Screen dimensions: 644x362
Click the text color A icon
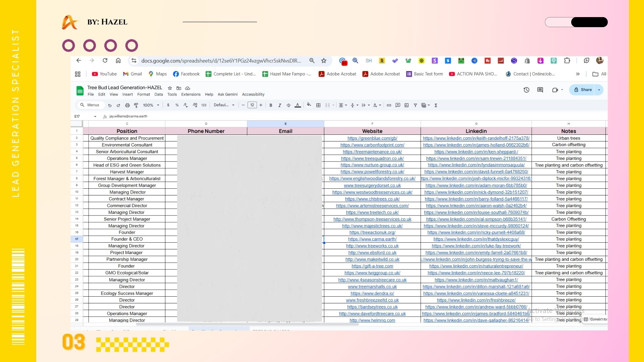tap(298, 105)
